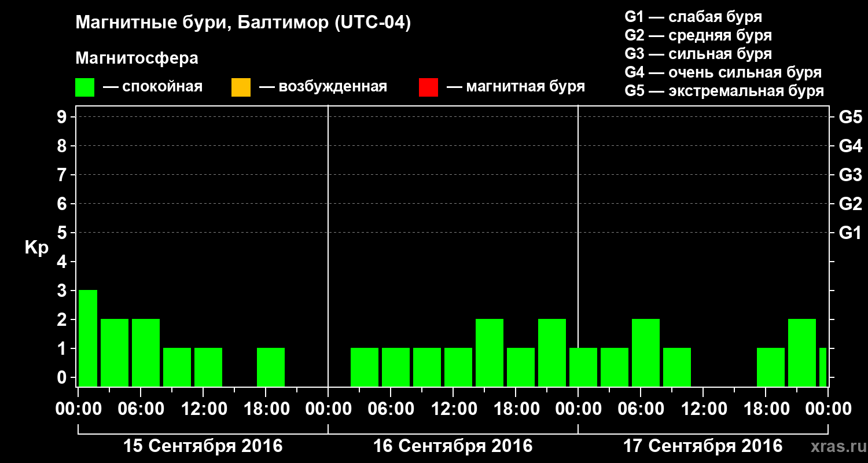The height and width of the screenshot is (463, 868).
Task: Click the 'Kp' axis title
Action: click(37, 247)
